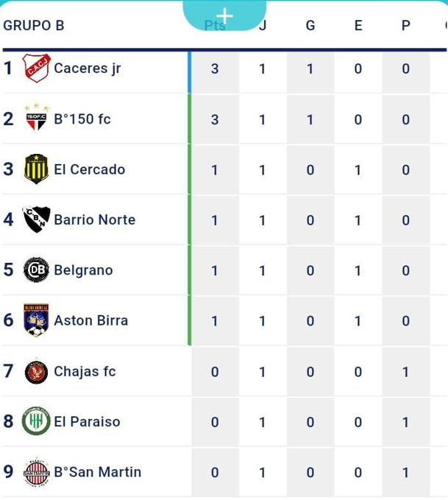
Task: Open the Caceres jr team crest
Action: click(37, 68)
